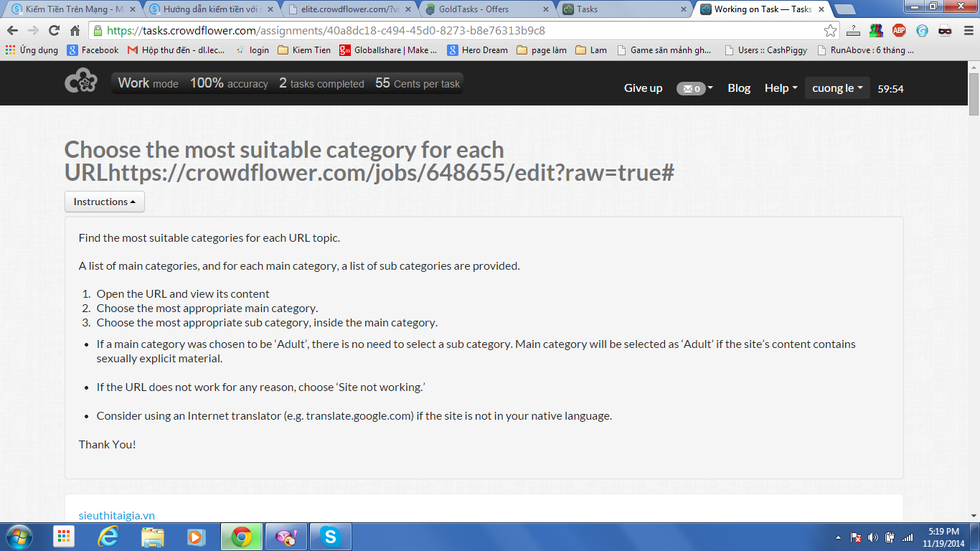Open the Users :: CashPiggy bookmark
Image resolution: width=980 pixels, height=551 pixels.
coord(766,50)
